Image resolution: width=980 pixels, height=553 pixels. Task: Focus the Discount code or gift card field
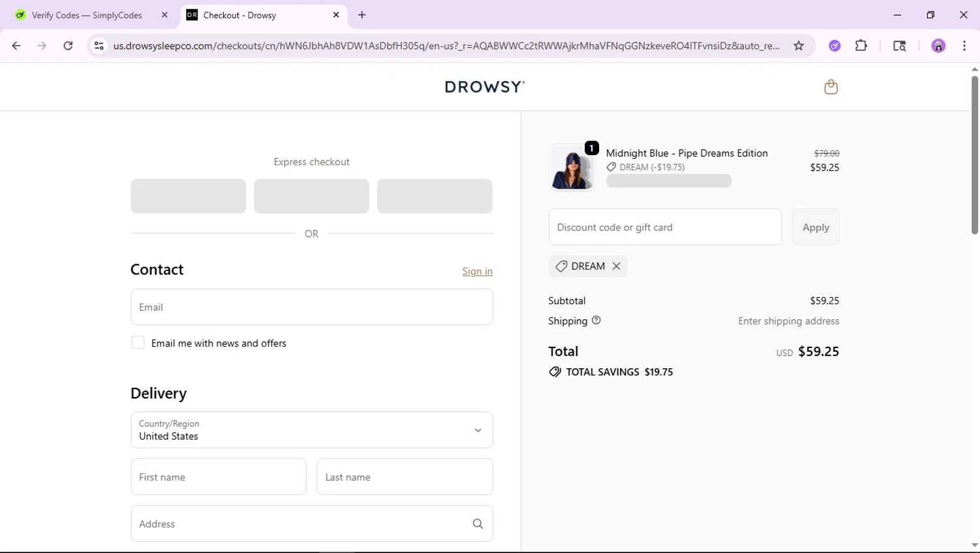pos(665,227)
